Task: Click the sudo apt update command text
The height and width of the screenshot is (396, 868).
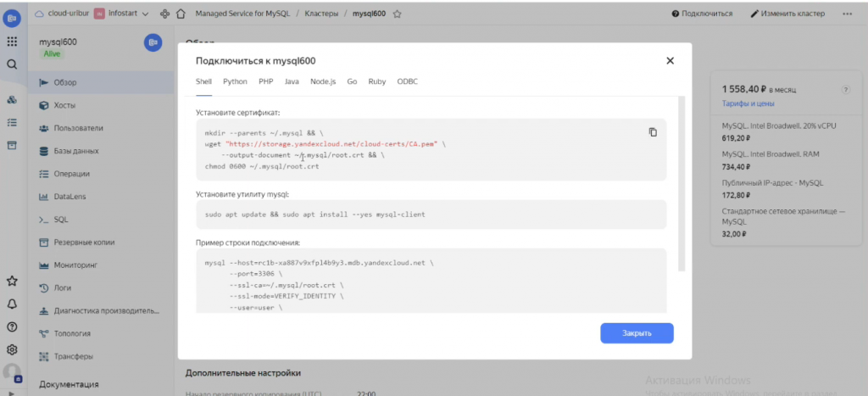Action: point(315,214)
